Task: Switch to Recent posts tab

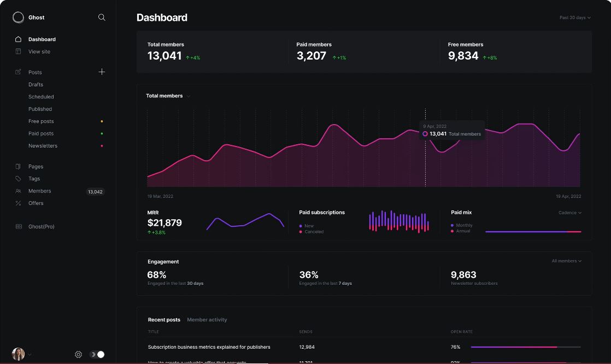Action: [164, 320]
